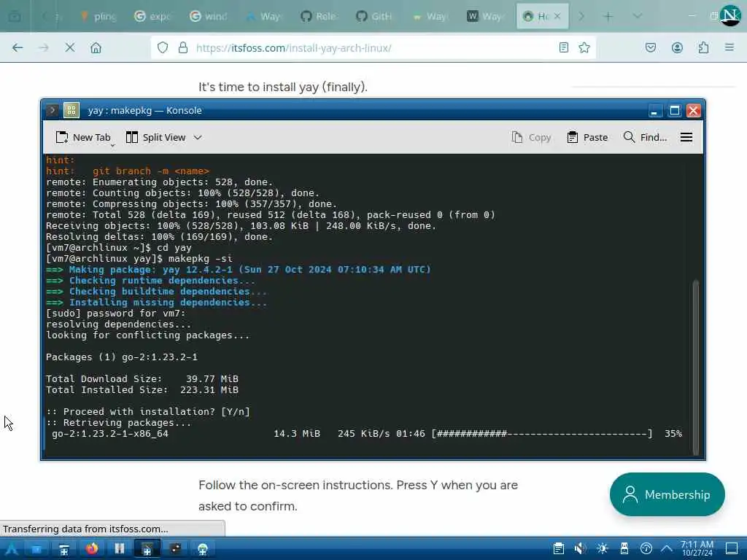Open Find in the Konsole toolbar

(x=645, y=137)
